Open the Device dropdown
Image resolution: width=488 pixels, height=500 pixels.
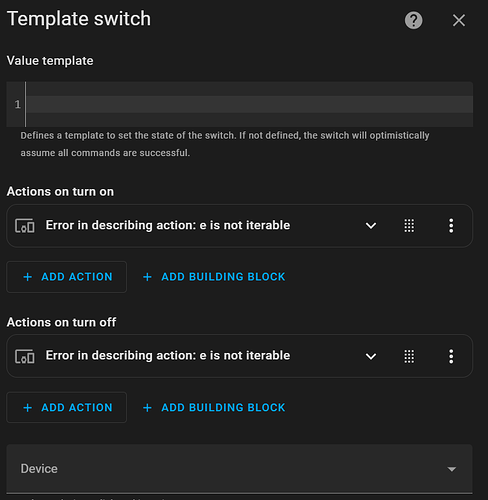pyautogui.click(x=239, y=469)
